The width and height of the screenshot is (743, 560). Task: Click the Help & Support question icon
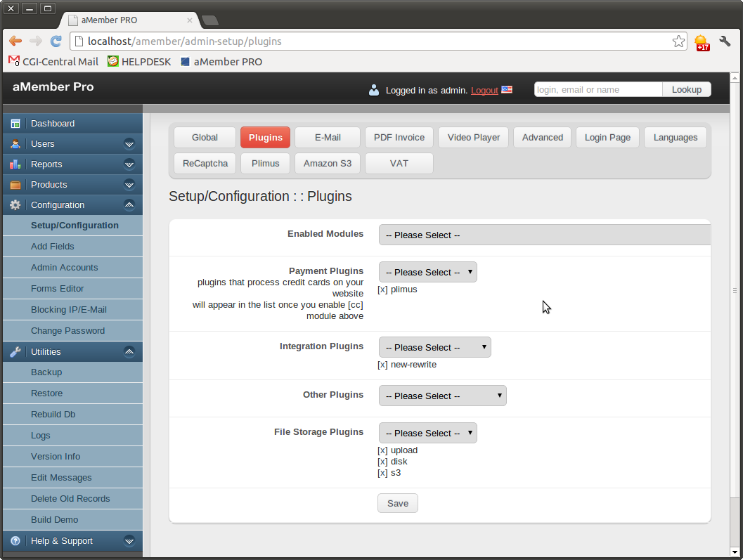(15, 541)
